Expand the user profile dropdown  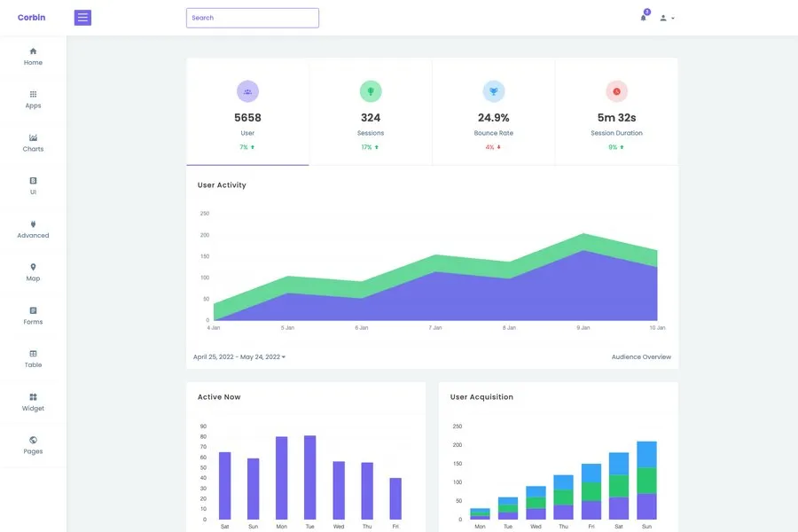point(667,18)
